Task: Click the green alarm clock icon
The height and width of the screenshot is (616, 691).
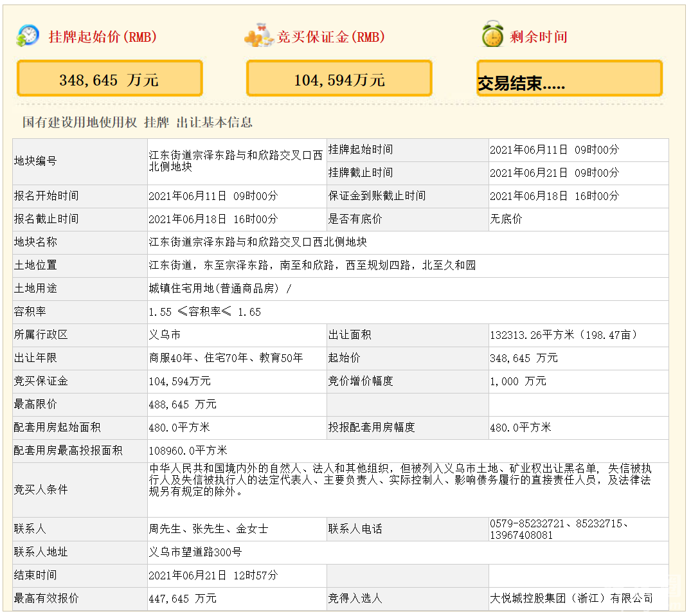Action: click(492, 35)
